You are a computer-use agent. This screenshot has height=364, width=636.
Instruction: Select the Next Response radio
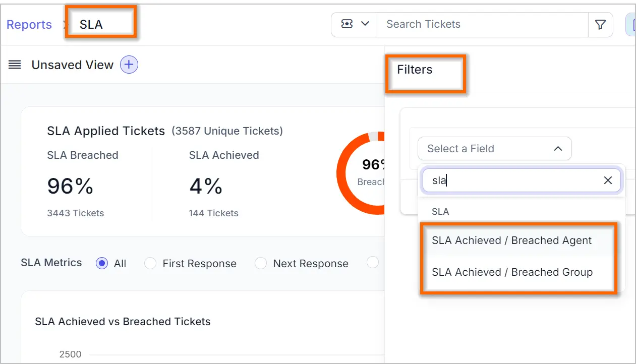coord(261,263)
